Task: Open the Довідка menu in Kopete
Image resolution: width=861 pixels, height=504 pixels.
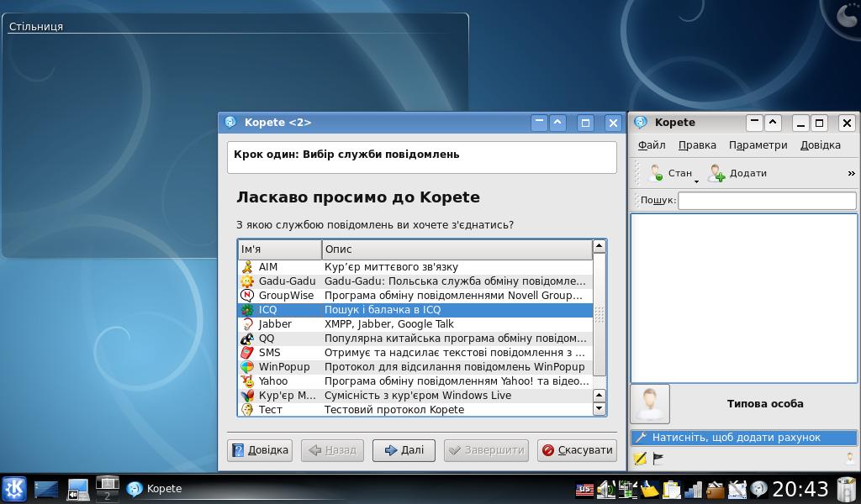Action: (x=821, y=145)
